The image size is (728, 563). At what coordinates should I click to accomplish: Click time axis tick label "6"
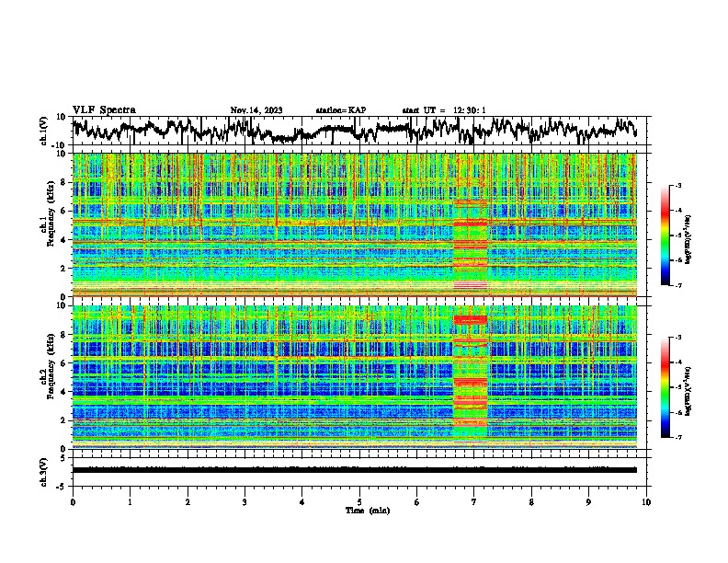(417, 502)
